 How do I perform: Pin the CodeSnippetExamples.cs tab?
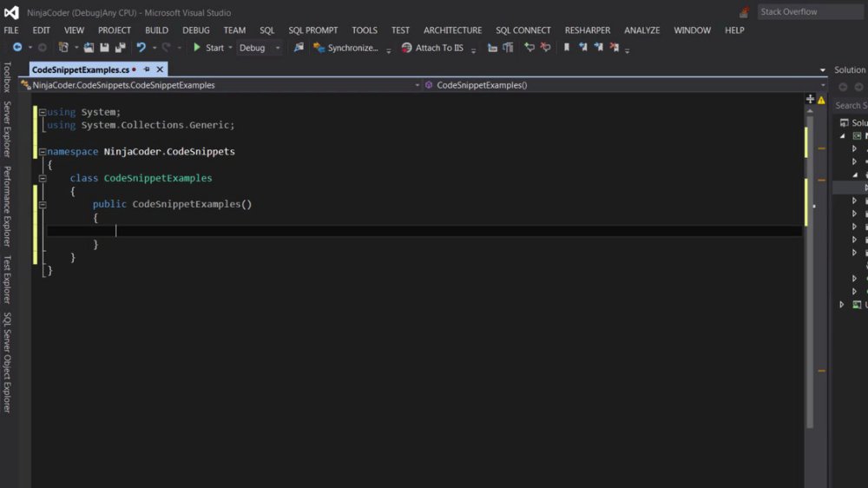pos(147,69)
